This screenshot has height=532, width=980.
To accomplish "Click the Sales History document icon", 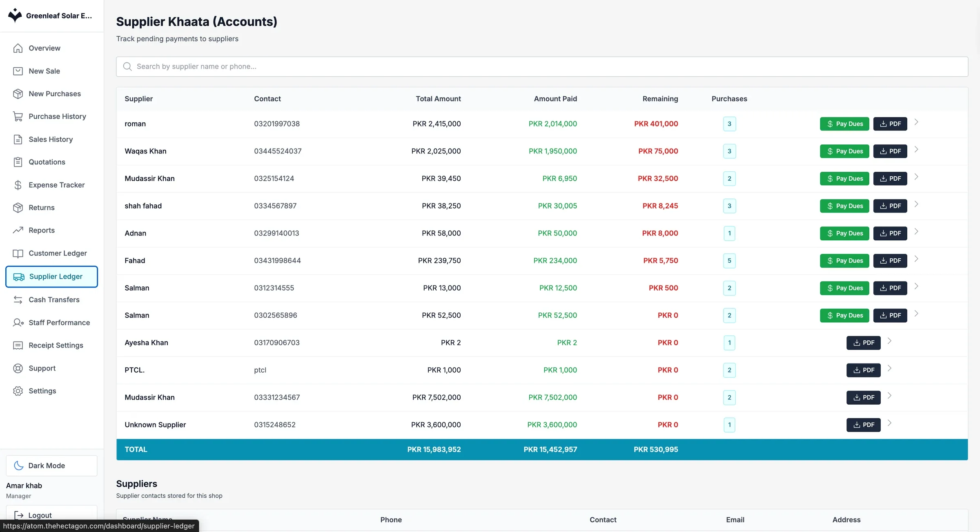I will pyautogui.click(x=18, y=140).
